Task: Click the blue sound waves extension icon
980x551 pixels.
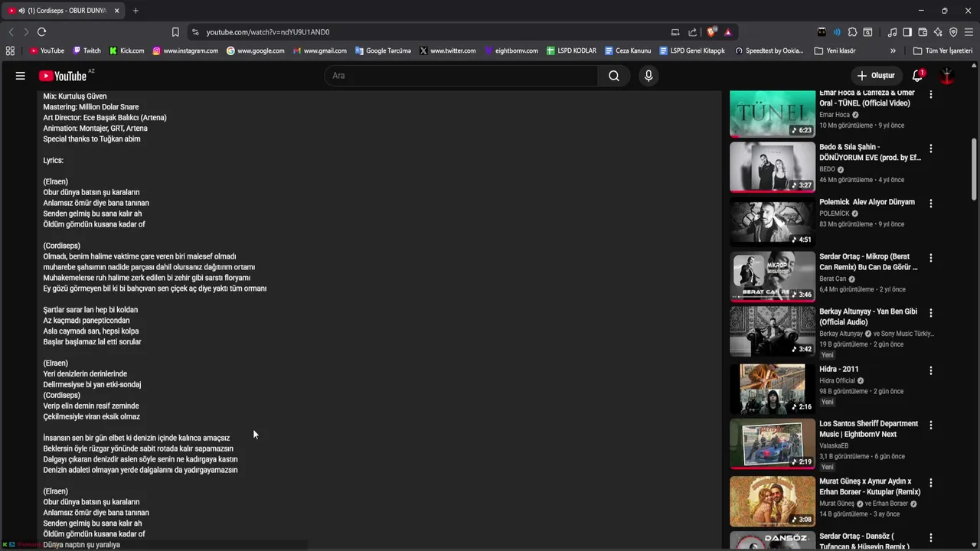Action: tap(837, 32)
